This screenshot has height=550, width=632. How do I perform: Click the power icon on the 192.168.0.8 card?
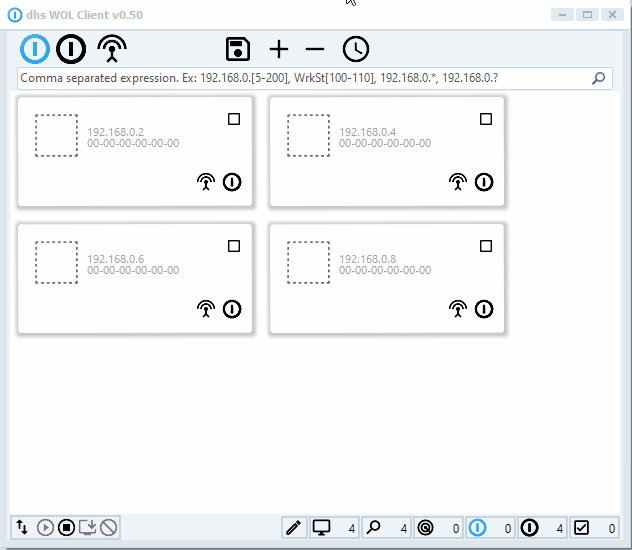[484, 309]
